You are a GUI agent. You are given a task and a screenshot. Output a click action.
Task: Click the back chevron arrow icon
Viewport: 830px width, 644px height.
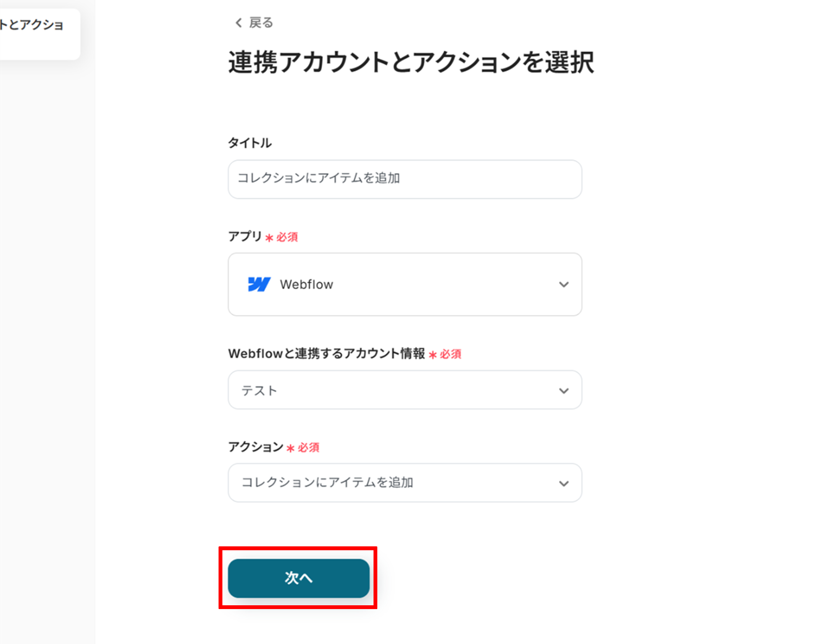point(238,23)
